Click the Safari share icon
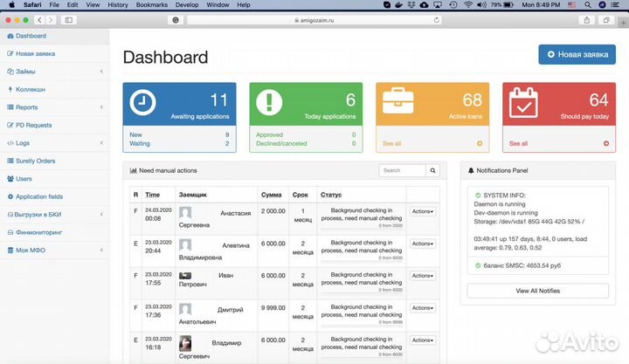 584,19
